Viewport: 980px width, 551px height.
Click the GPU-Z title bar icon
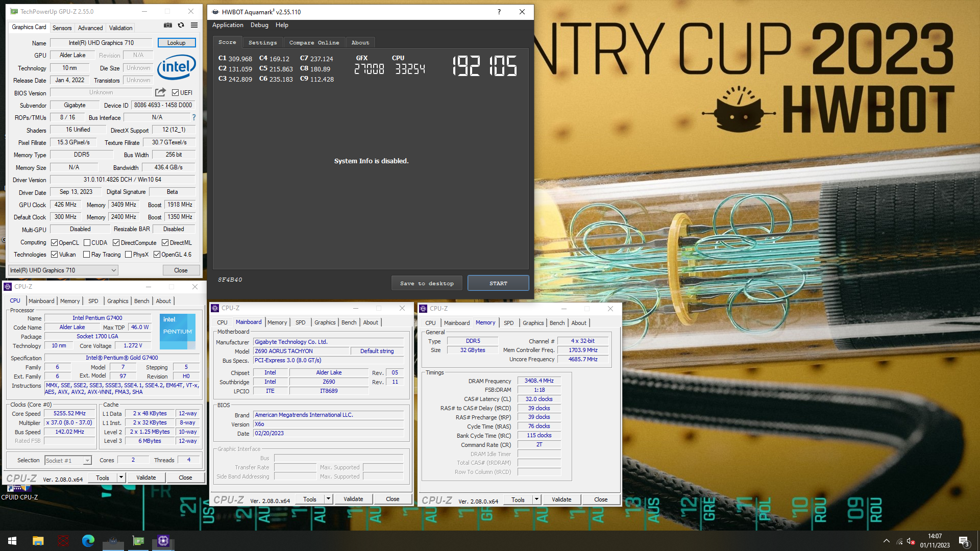pyautogui.click(x=14, y=11)
